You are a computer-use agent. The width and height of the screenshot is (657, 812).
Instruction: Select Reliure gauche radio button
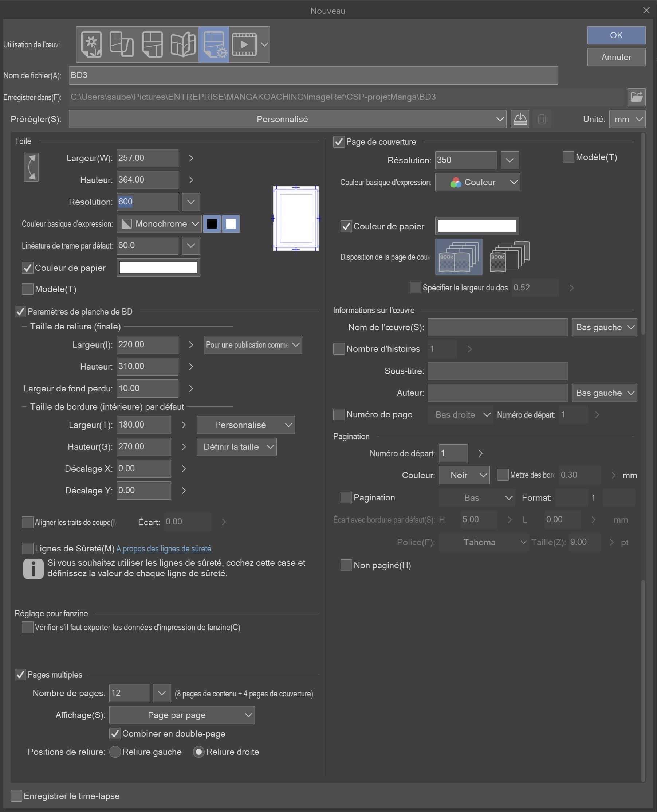point(115,752)
